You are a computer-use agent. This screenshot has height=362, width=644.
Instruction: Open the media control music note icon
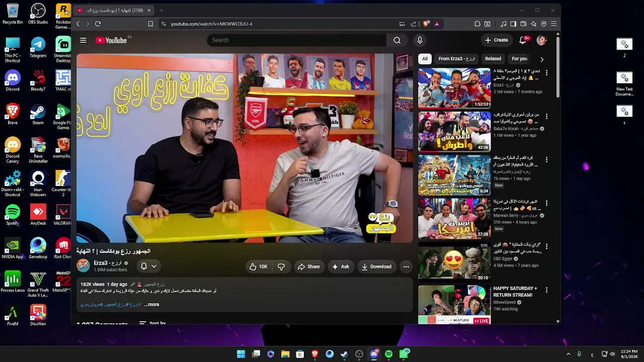504,24
